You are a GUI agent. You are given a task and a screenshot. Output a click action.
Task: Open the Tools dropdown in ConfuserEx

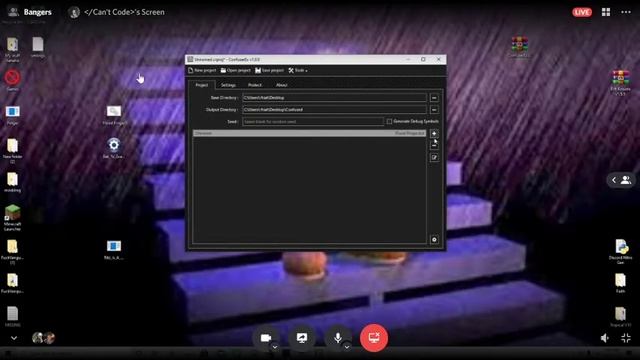[x=298, y=70]
